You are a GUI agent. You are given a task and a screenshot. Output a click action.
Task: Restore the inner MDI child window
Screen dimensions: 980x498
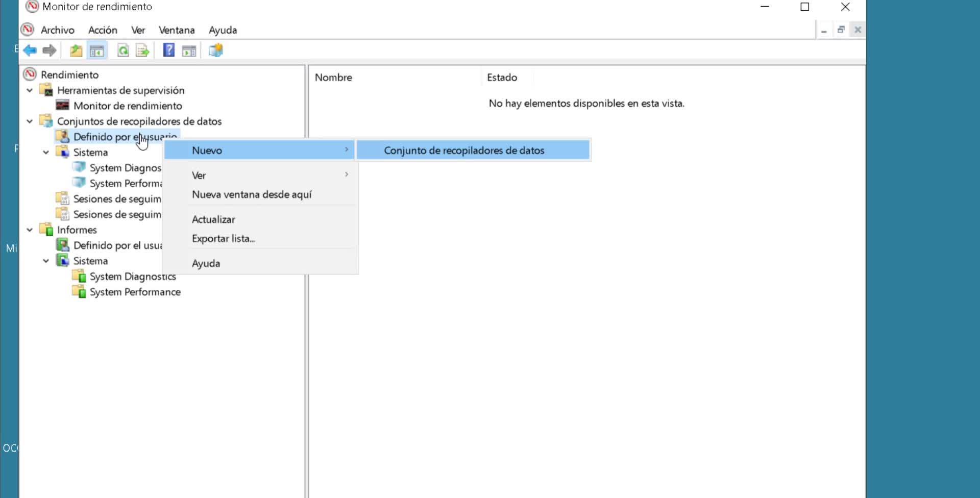point(841,30)
